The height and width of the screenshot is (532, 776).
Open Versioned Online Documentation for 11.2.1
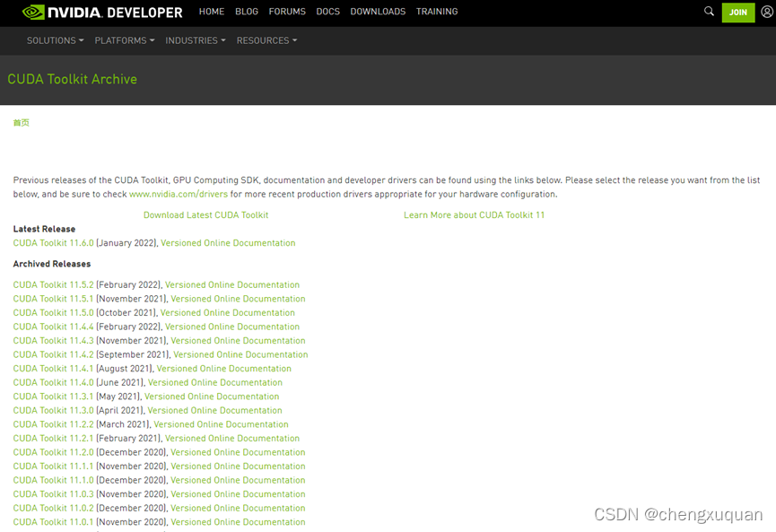coord(232,439)
